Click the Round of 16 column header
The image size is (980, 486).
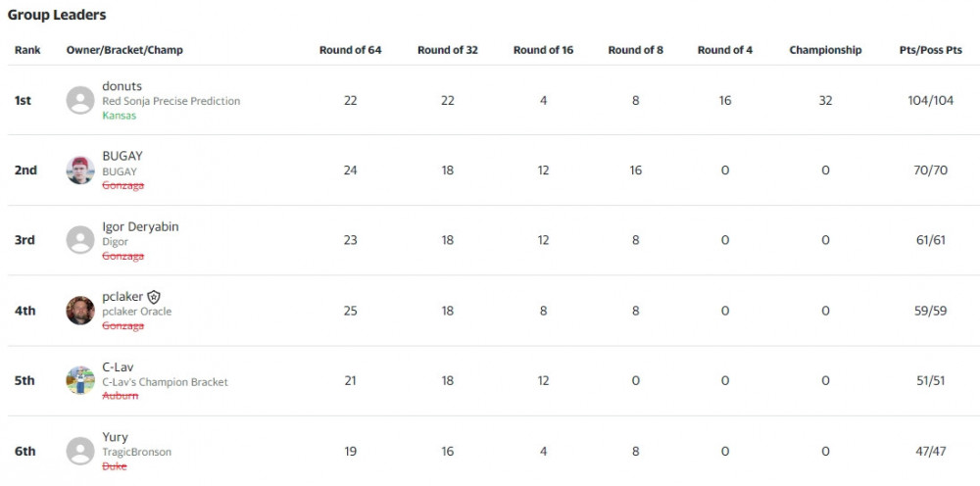[543, 50]
